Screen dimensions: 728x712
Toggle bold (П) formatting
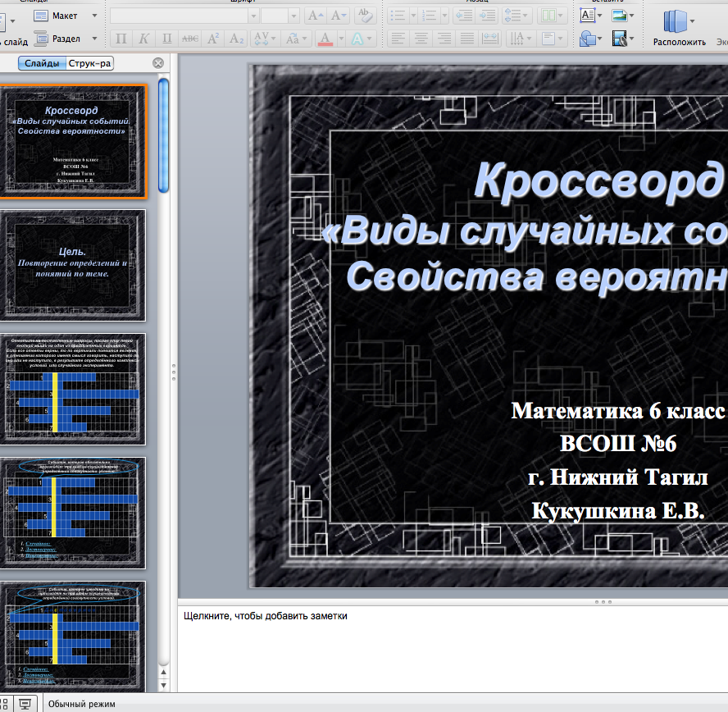(121, 39)
